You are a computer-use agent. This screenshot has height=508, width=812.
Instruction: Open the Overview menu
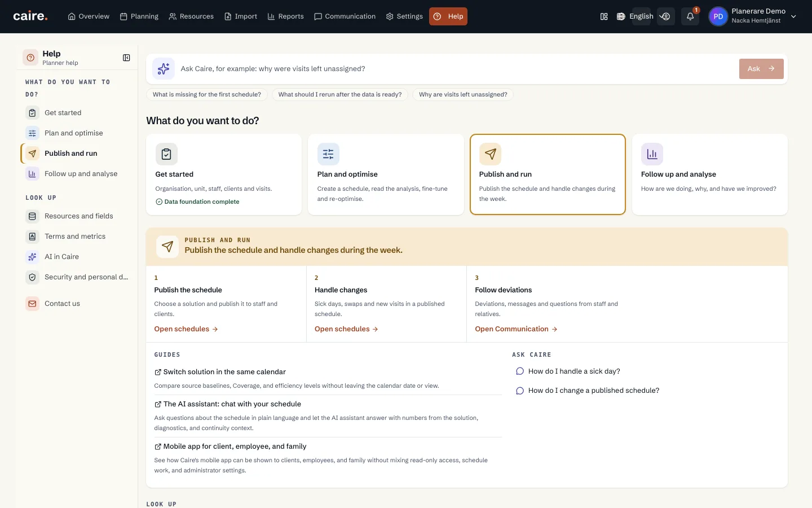tap(89, 16)
